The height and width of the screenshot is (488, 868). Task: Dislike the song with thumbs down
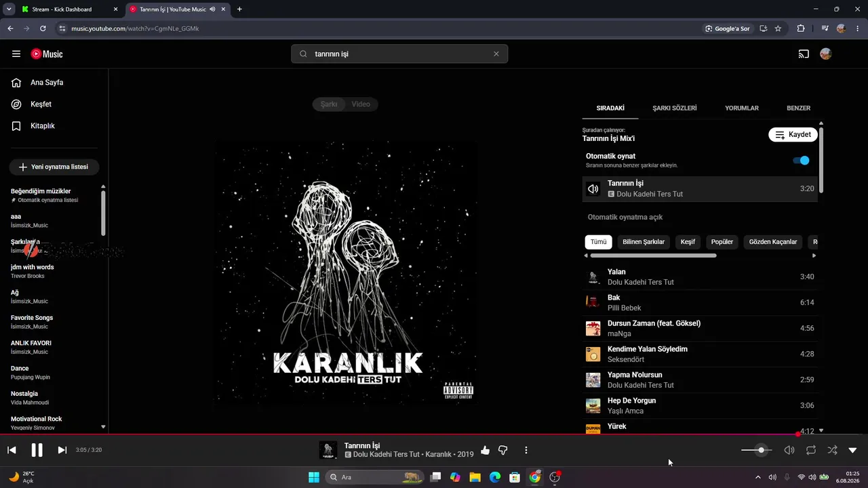(x=503, y=450)
